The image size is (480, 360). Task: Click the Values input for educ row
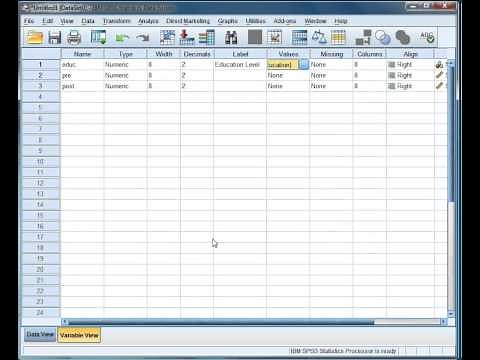coord(283,65)
